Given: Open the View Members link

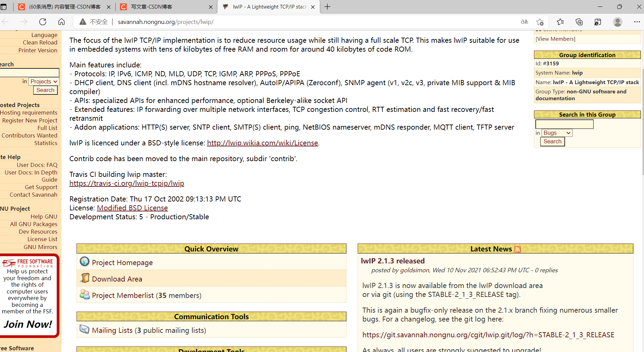Looking at the screenshot, I should [556, 39].
